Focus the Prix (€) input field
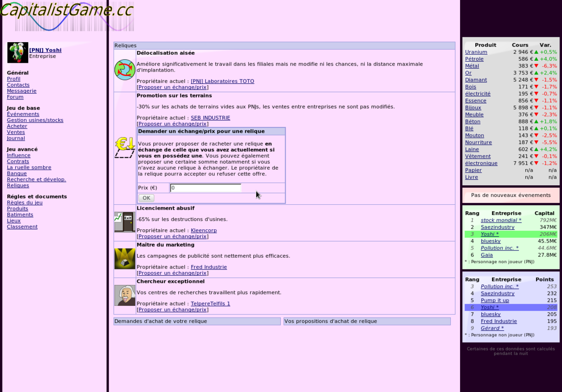 coord(206,188)
